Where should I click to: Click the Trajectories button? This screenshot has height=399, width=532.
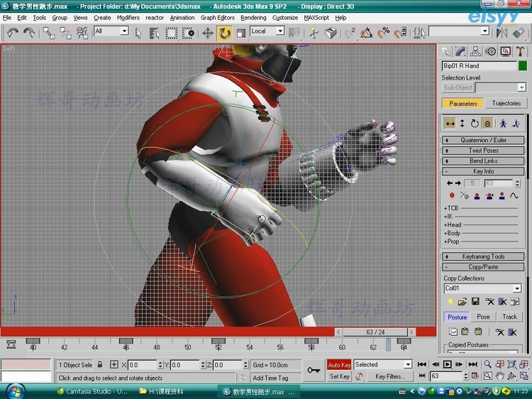506,103
